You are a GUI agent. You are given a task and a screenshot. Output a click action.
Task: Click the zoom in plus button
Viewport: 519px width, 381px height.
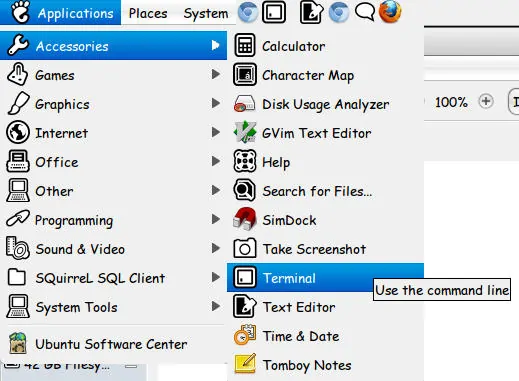click(486, 101)
